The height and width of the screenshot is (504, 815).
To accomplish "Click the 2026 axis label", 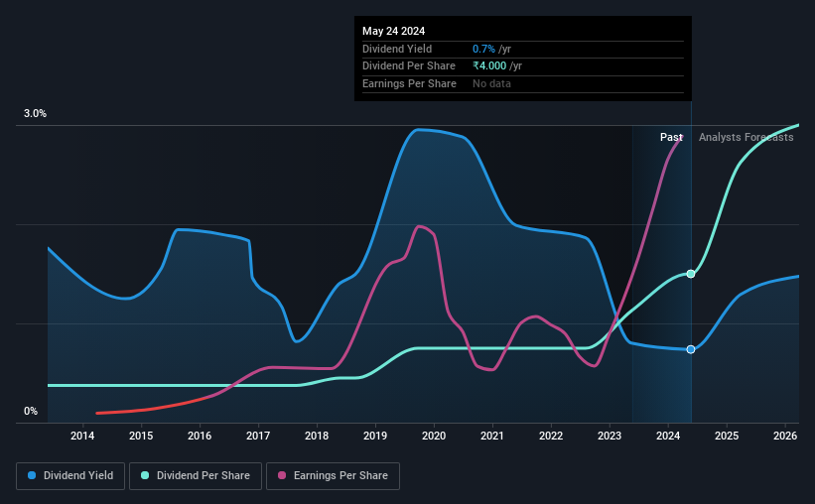I will coord(785,436).
